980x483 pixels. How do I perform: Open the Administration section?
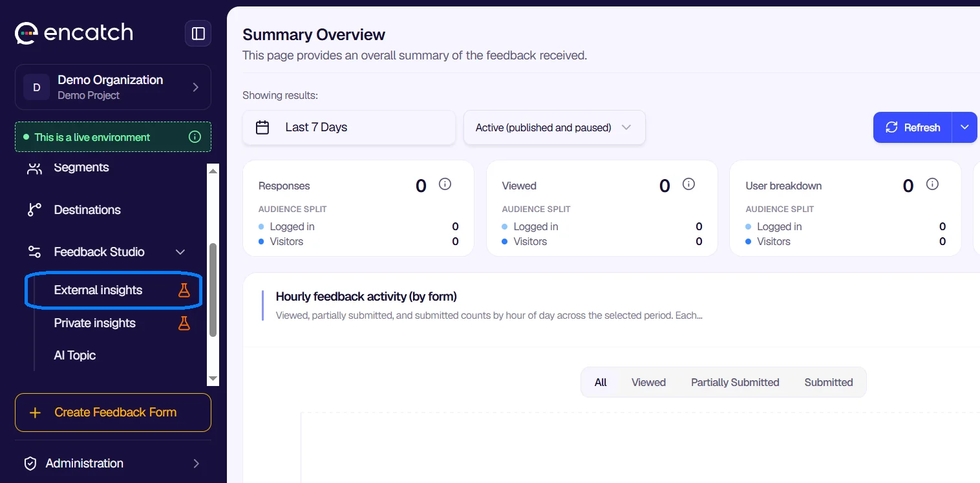pyautogui.click(x=112, y=463)
